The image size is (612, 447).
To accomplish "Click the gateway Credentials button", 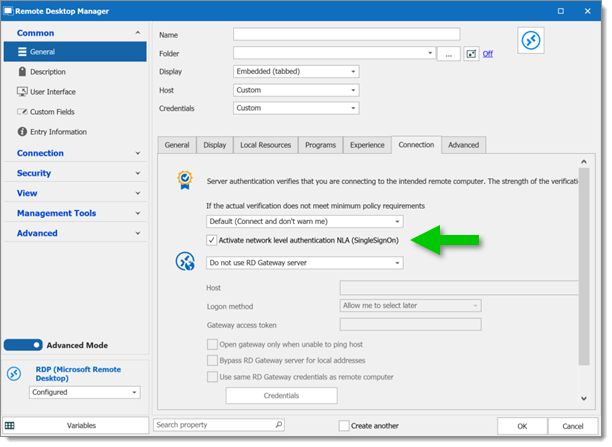I will (281, 396).
